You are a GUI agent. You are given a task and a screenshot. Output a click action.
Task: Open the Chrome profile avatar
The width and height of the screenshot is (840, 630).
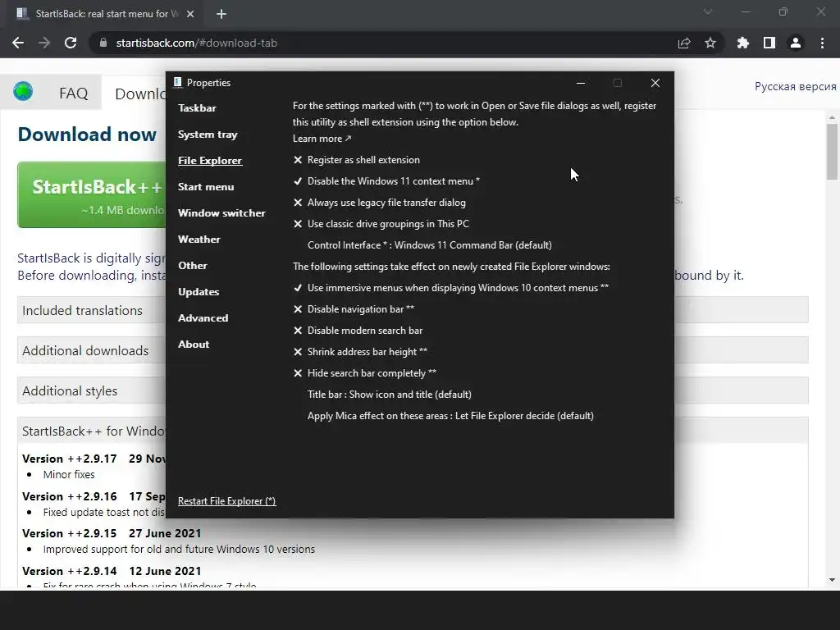pos(796,43)
